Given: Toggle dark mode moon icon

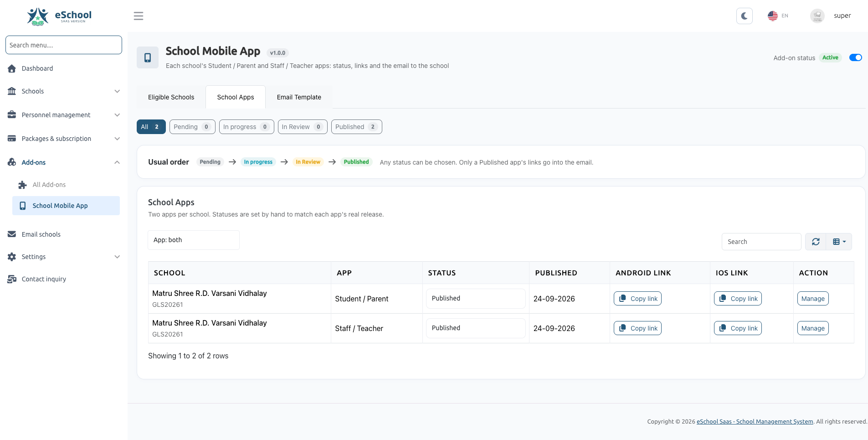Looking at the screenshot, I should click(744, 16).
